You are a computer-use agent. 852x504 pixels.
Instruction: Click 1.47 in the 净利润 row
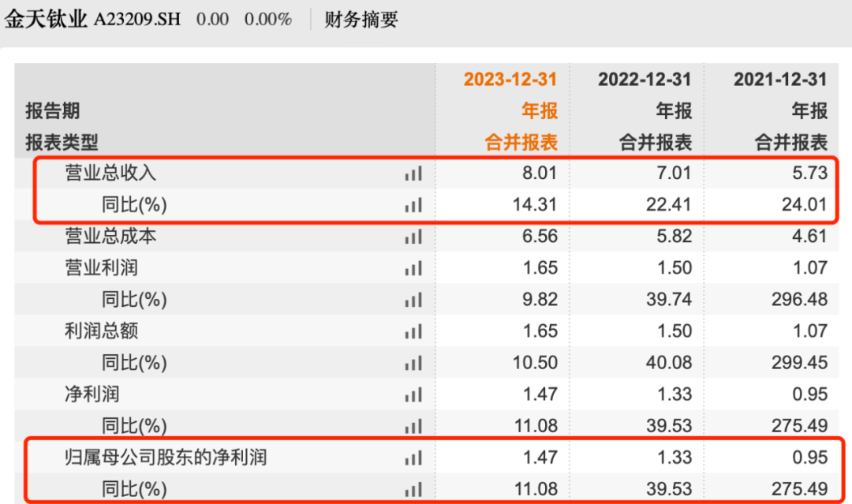540,394
